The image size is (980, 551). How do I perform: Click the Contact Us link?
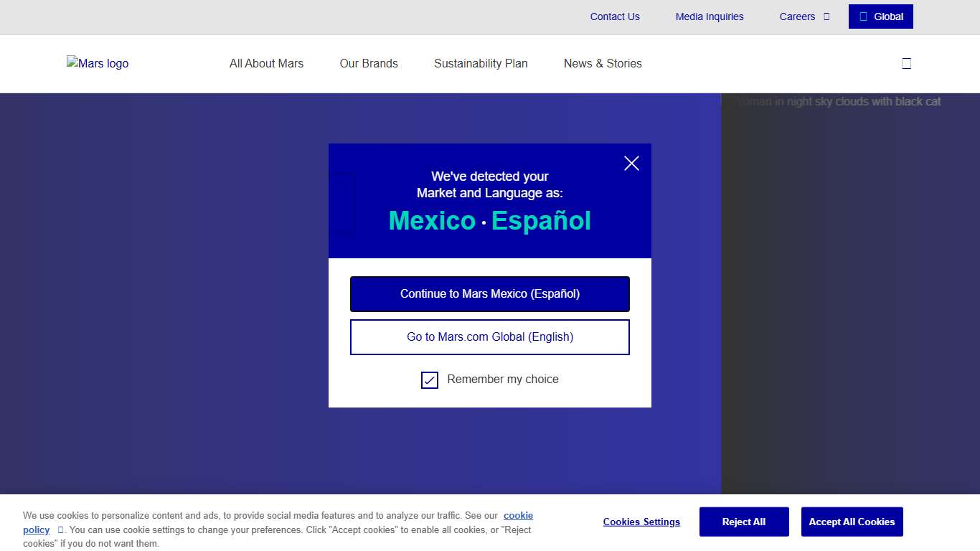(x=615, y=17)
